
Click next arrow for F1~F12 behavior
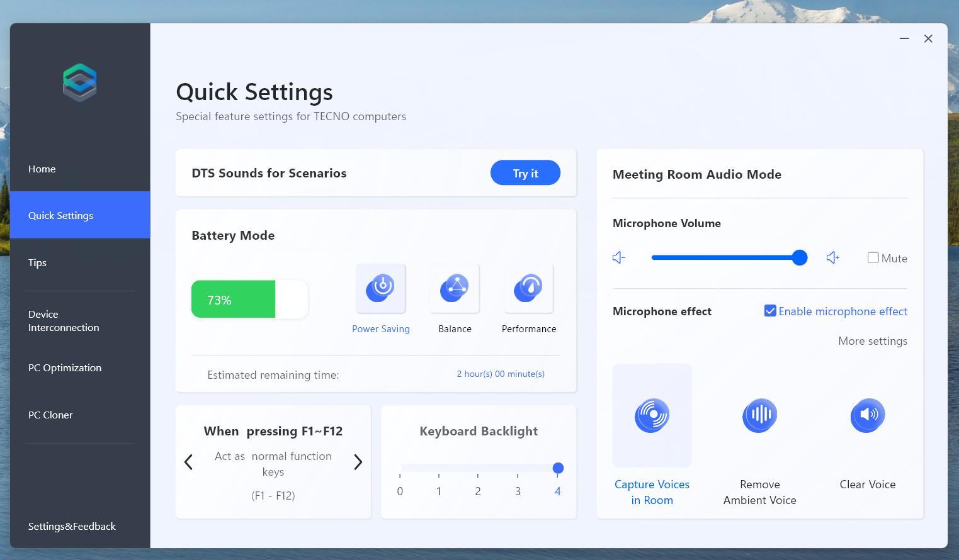[358, 462]
